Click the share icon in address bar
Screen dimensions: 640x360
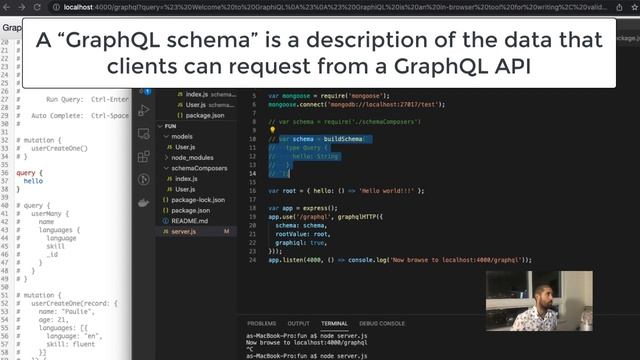click(x=619, y=7)
